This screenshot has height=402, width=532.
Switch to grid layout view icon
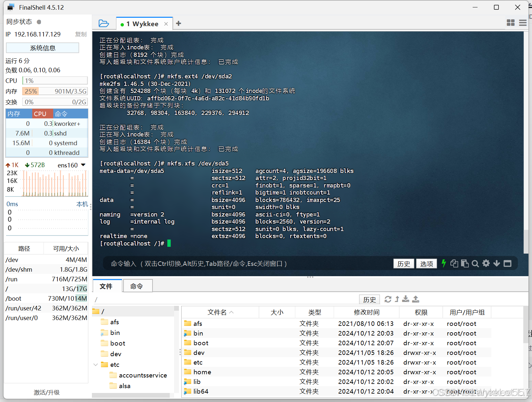click(511, 23)
